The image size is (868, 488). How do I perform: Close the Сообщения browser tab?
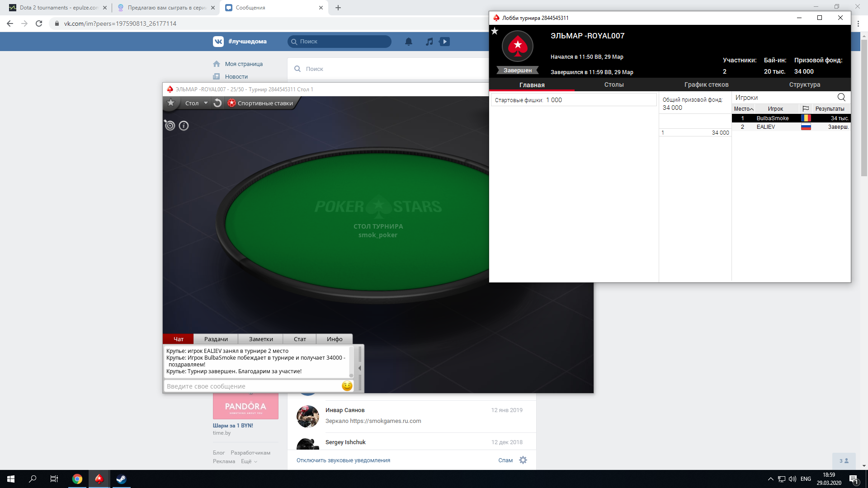[321, 8]
